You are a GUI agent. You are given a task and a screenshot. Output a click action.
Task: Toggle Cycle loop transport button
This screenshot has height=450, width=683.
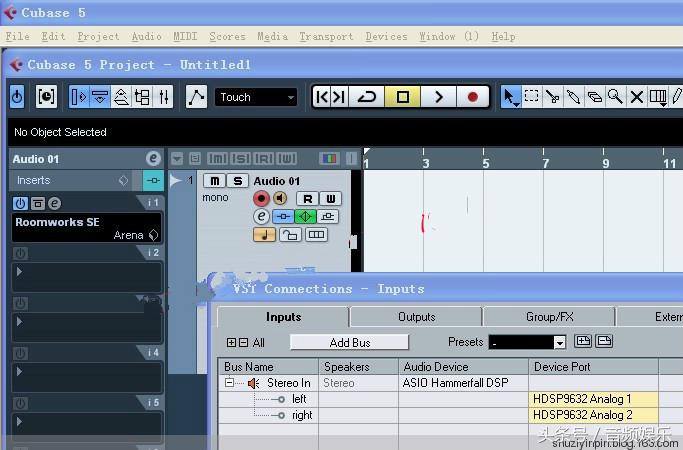pos(366,97)
